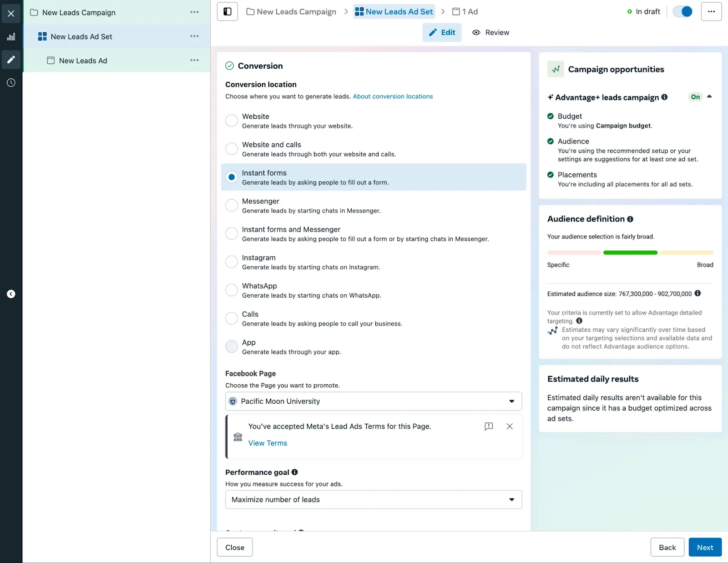
Task: Dismiss the Lead Ads Terms notice
Action: click(510, 426)
